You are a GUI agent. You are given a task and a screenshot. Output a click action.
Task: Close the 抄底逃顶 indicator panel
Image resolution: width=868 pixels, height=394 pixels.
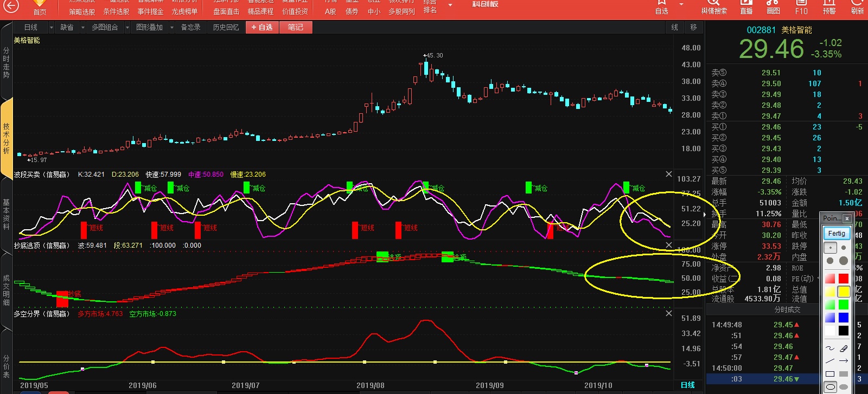click(x=669, y=245)
